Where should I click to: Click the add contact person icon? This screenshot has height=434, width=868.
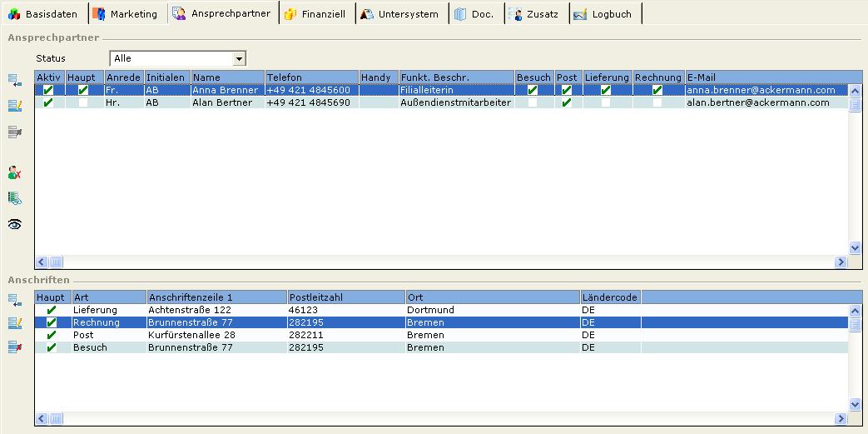(x=14, y=81)
